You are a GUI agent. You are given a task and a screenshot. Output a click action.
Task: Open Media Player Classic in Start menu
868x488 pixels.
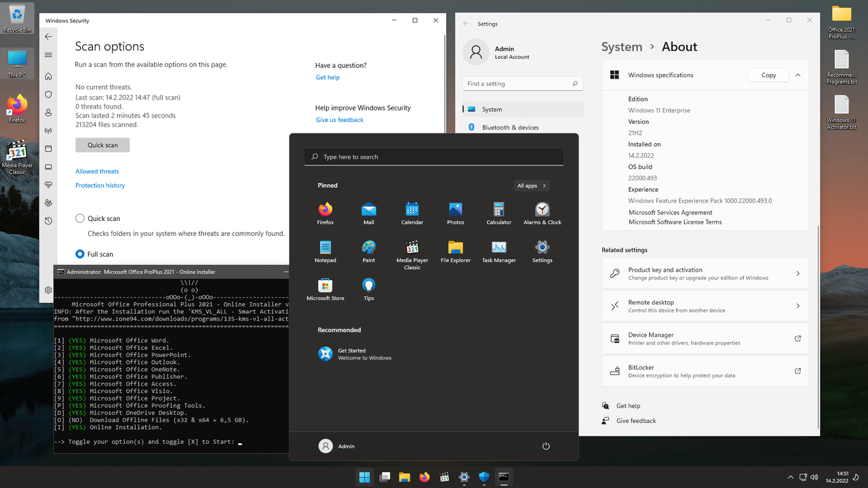pyautogui.click(x=412, y=254)
